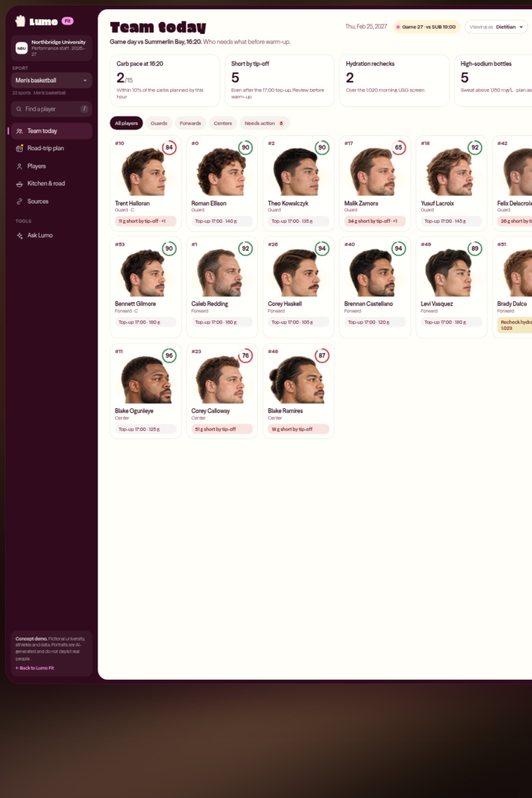Open the Road-trip plan calendar icon
The width and height of the screenshot is (532, 798).
tap(19, 148)
